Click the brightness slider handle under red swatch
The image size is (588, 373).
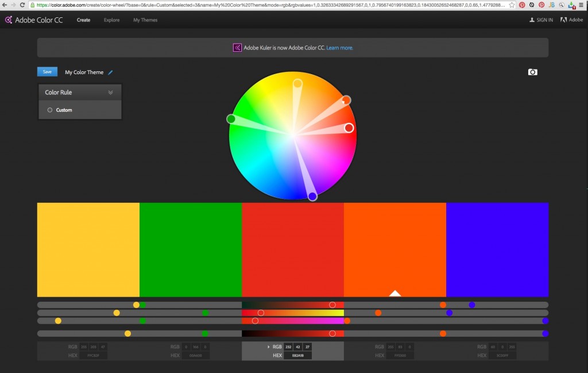tap(332, 333)
